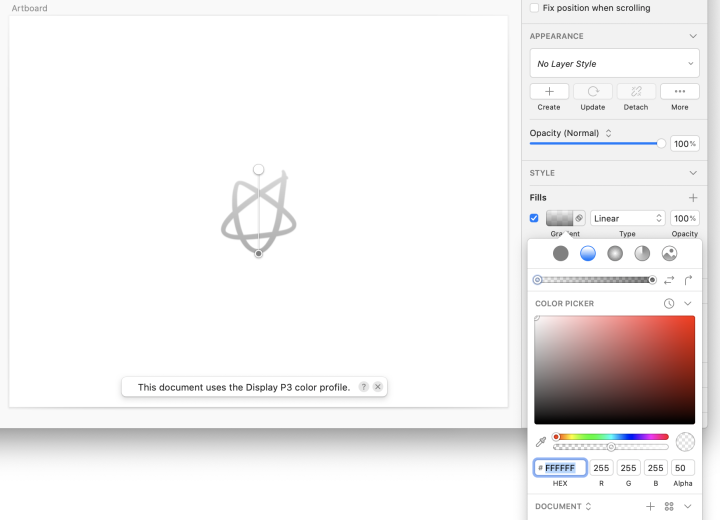Enable Fix position when scrolling checkbox
The width and height of the screenshot is (720, 520).
(534, 8)
